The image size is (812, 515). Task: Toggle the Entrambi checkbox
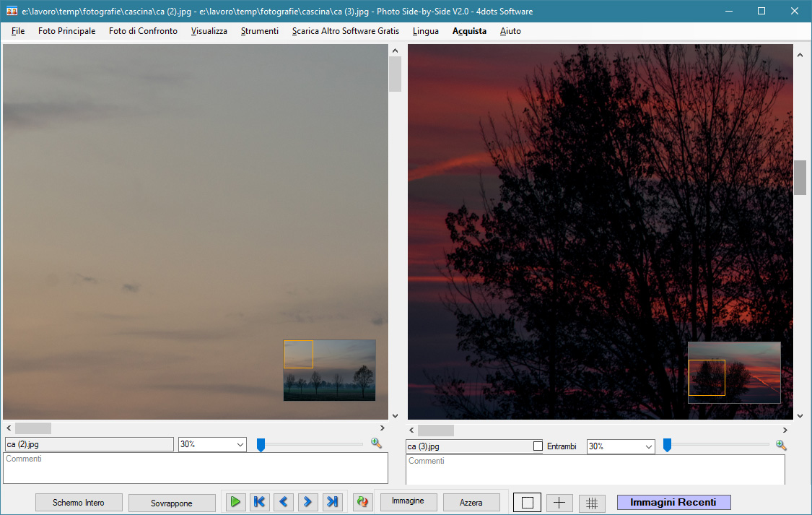pyautogui.click(x=538, y=446)
